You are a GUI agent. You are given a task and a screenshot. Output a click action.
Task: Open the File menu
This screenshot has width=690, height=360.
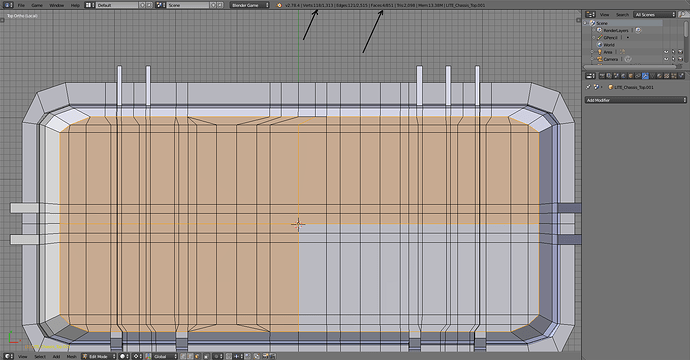pyautogui.click(x=21, y=5)
